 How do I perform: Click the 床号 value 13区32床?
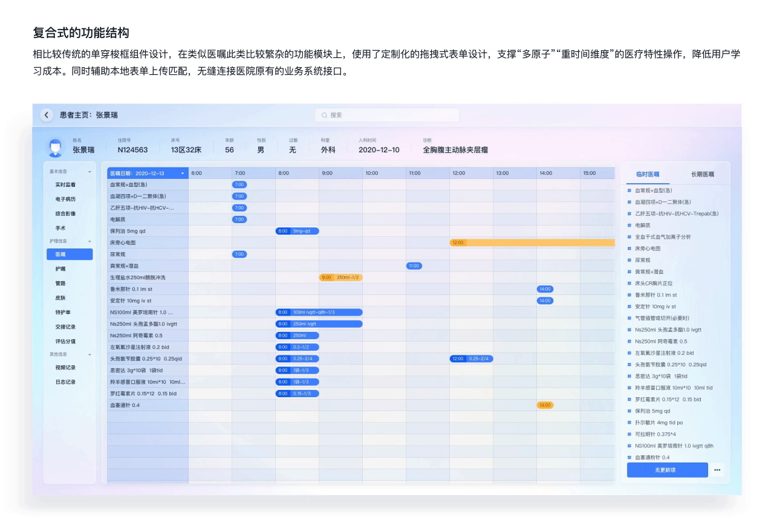coord(186,150)
